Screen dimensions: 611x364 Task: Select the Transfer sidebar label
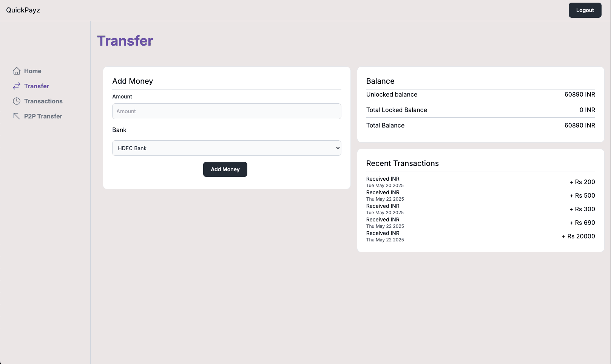[x=37, y=86]
